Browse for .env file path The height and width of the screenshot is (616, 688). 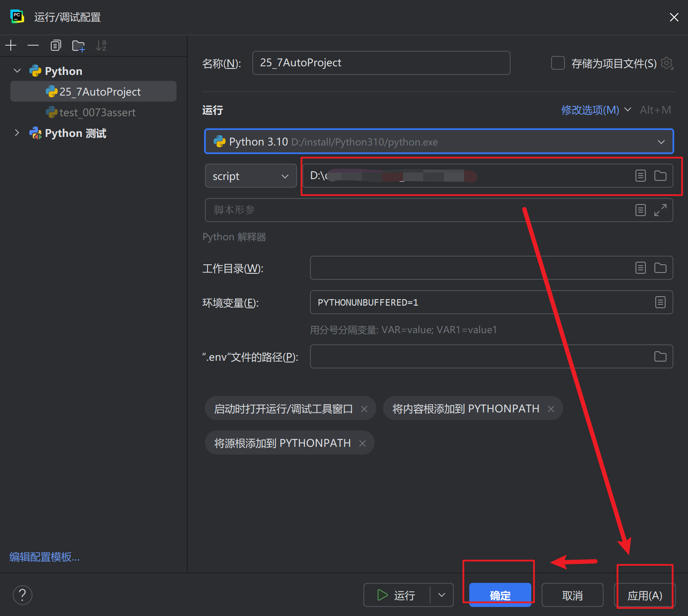(x=660, y=356)
